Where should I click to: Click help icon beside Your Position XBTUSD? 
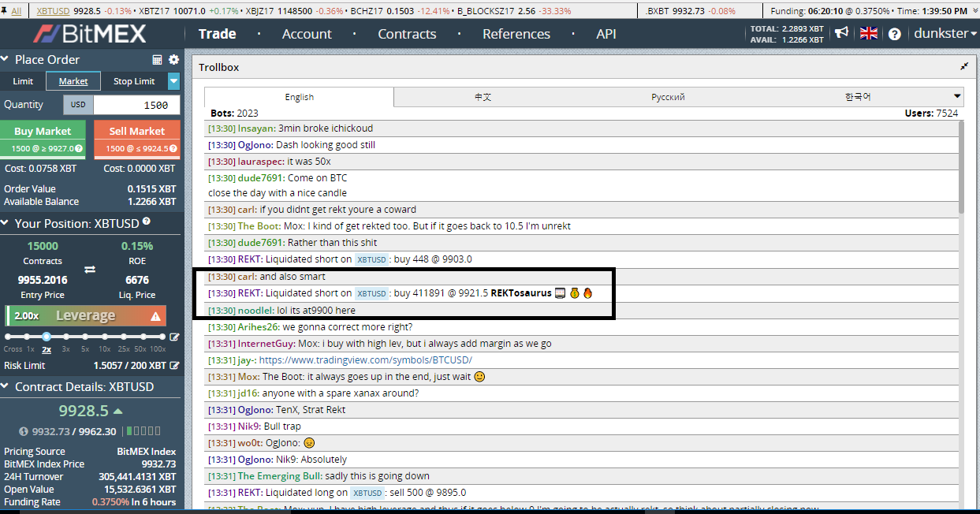146,223
